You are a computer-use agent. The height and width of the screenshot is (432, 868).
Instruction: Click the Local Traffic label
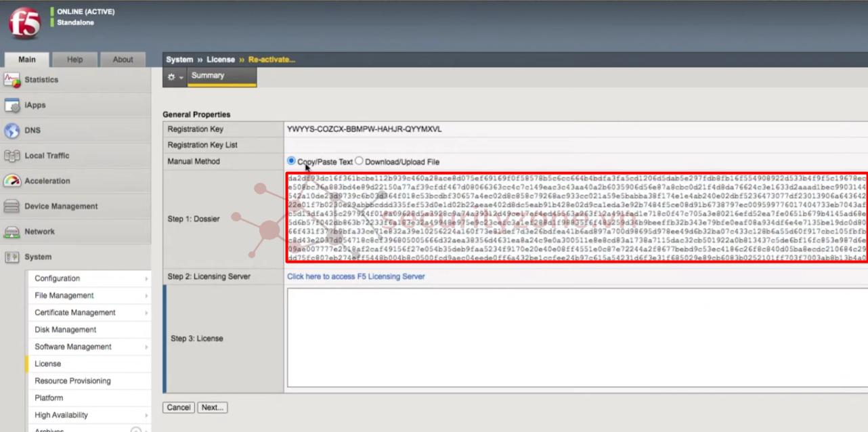click(x=47, y=156)
